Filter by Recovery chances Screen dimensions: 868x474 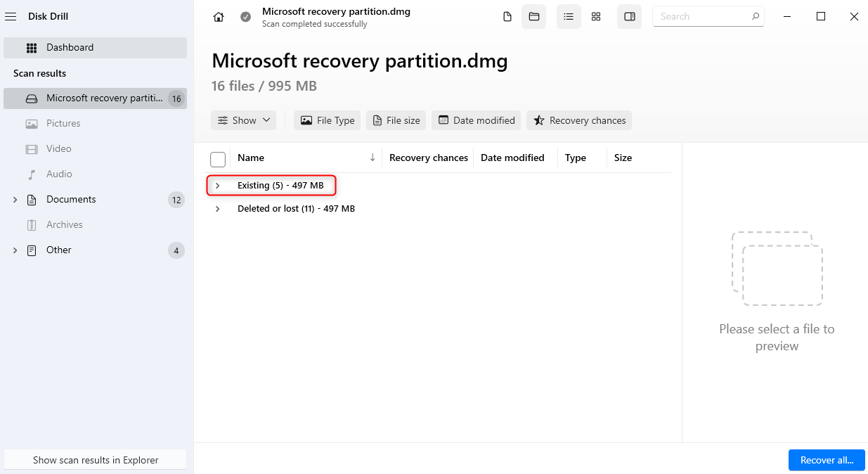click(x=579, y=120)
